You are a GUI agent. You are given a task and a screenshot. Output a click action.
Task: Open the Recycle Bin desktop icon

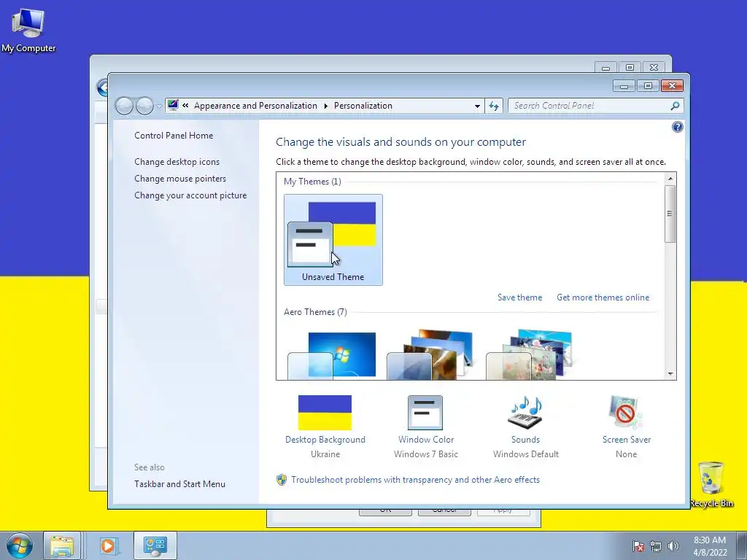711,484
